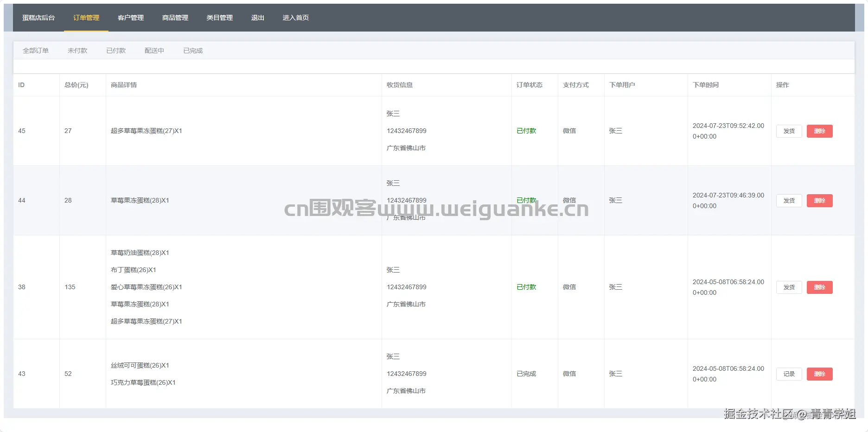
Task: Click total price 135
Action: [x=70, y=287]
